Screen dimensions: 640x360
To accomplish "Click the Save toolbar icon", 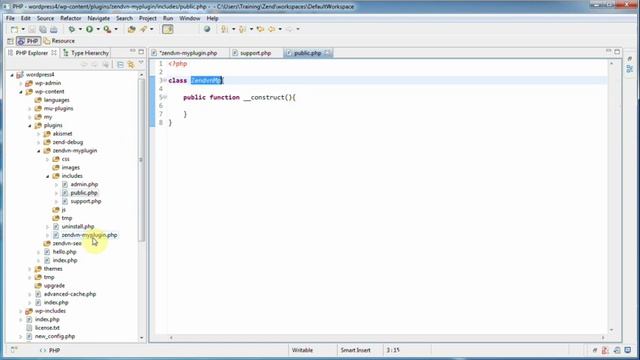I will [32, 29].
